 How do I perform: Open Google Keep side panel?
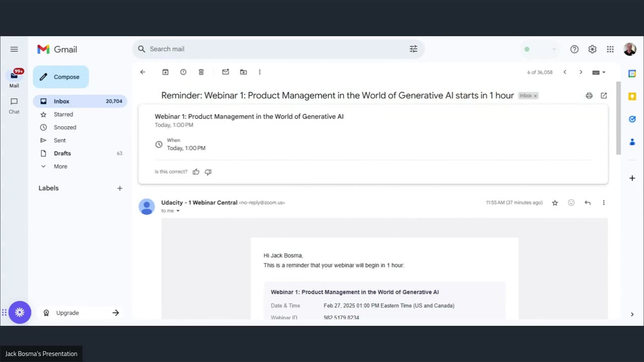632,96
